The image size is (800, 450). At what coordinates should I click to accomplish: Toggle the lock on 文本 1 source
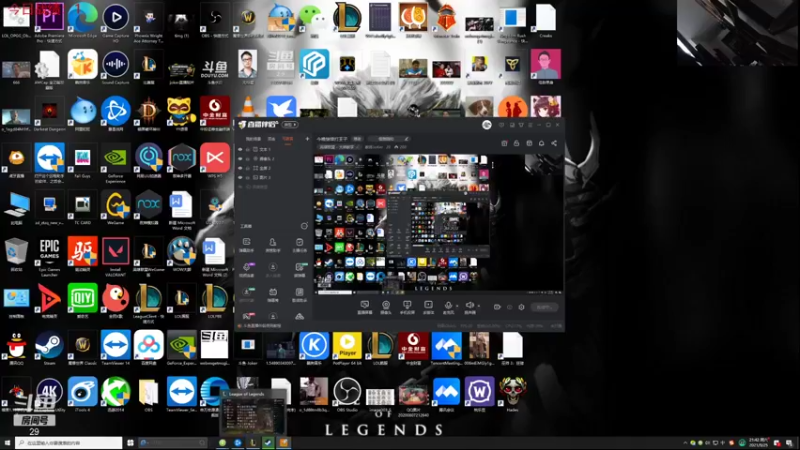tap(248, 149)
